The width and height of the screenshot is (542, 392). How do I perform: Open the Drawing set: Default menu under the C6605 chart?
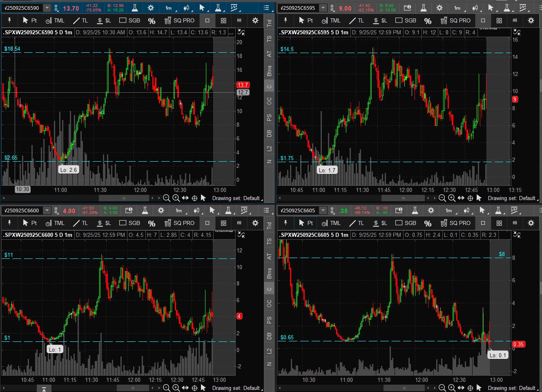(x=511, y=388)
